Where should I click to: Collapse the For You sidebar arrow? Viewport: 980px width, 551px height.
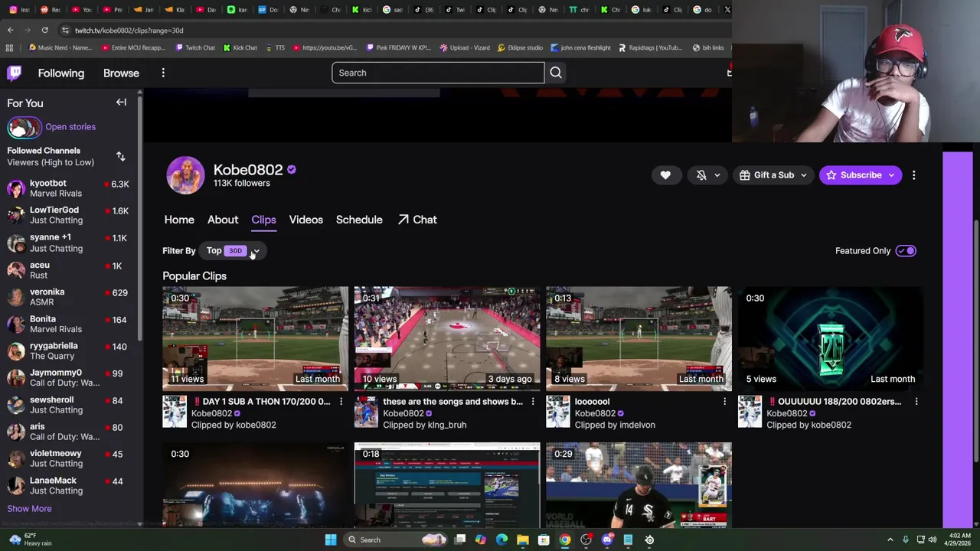pyautogui.click(x=121, y=103)
